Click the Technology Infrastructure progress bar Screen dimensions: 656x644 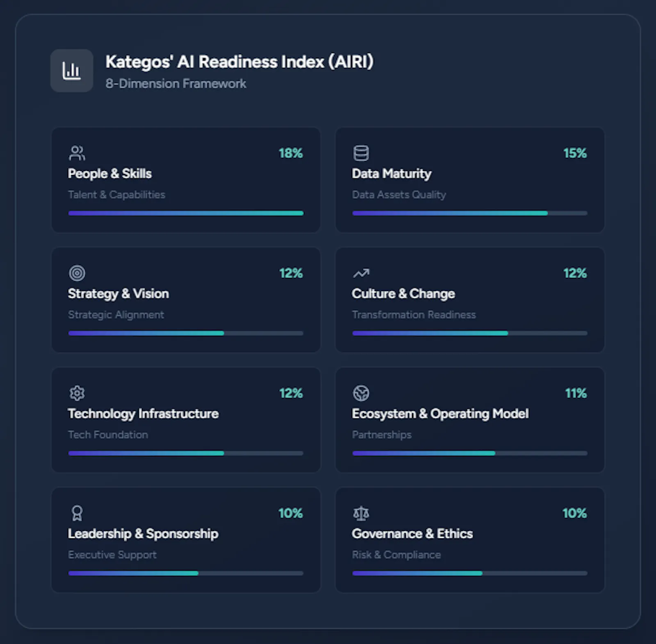(186, 453)
